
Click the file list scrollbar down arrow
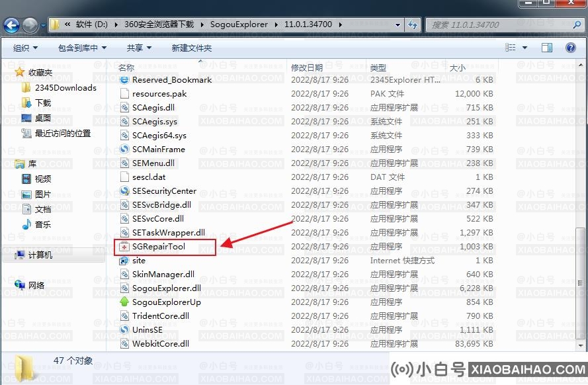581,345
